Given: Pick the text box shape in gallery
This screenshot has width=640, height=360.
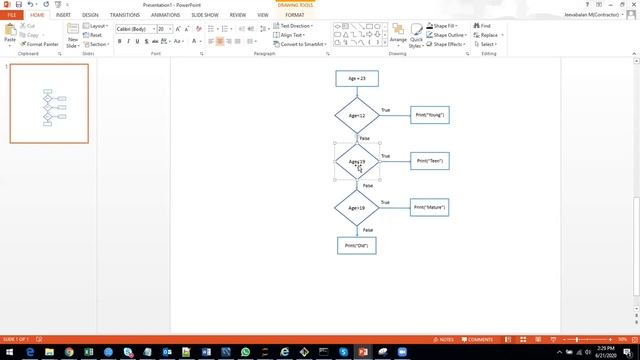Looking at the screenshot, I should click(x=345, y=26).
